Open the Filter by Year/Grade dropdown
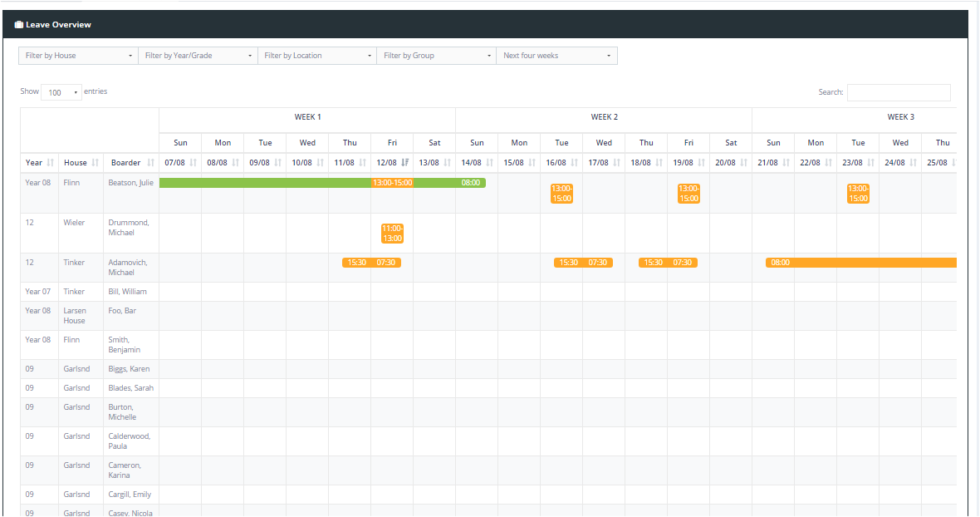 pyautogui.click(x=198, y=56)
